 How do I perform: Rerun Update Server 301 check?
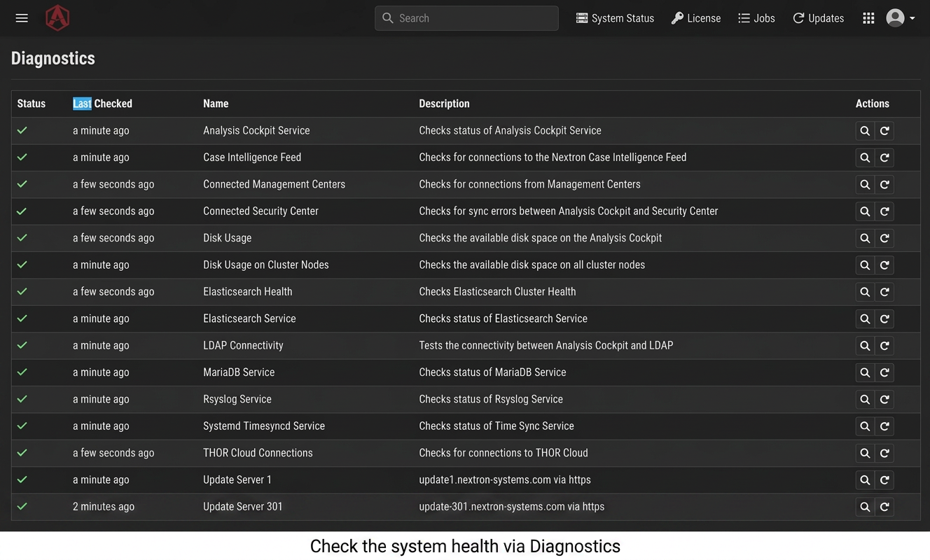(x=884, y=507)
